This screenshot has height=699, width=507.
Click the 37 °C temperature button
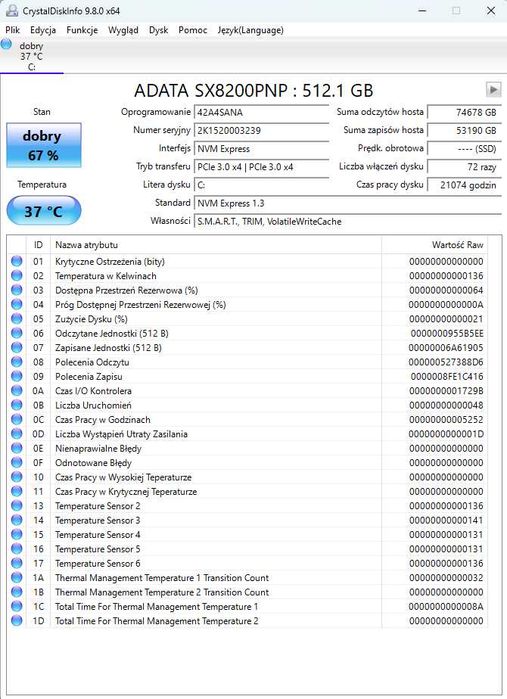[44, 210]
